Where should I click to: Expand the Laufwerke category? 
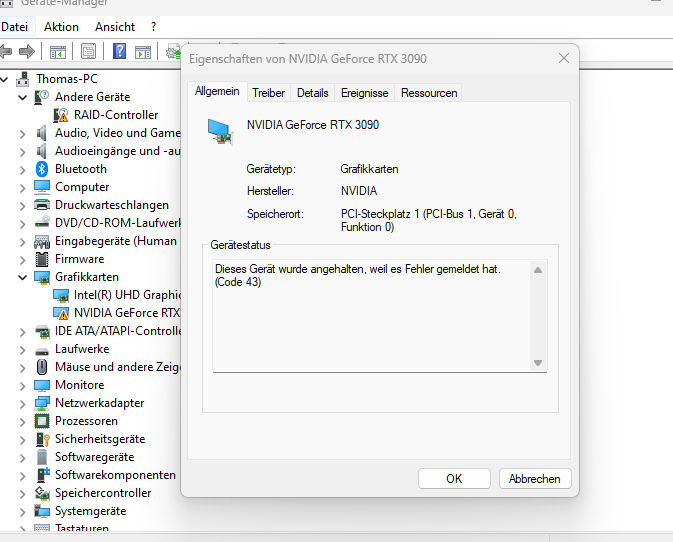[x=23, y=350]
